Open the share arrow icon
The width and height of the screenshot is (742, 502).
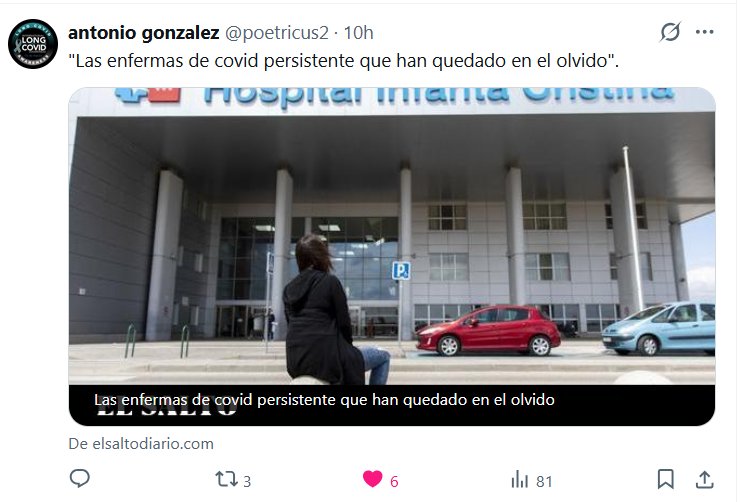click(x=704, y=479)
